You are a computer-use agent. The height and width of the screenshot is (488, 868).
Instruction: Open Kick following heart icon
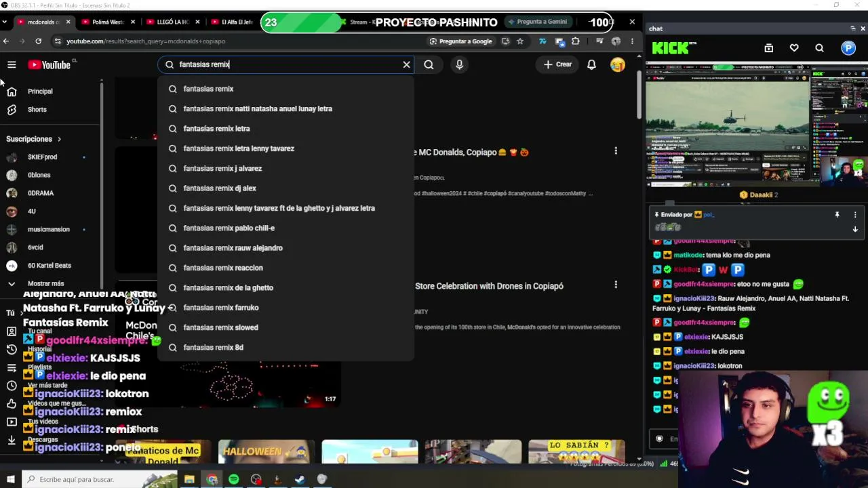794,48
